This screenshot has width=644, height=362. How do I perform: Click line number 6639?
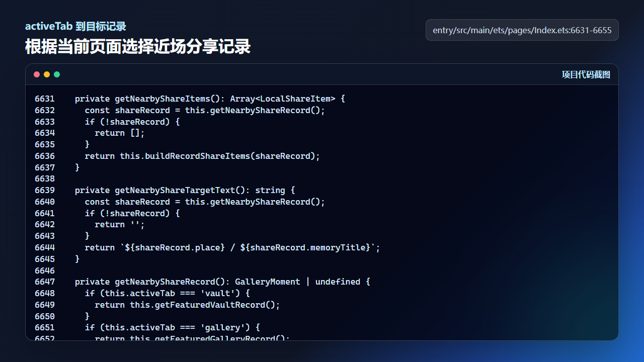pos(45,191)
